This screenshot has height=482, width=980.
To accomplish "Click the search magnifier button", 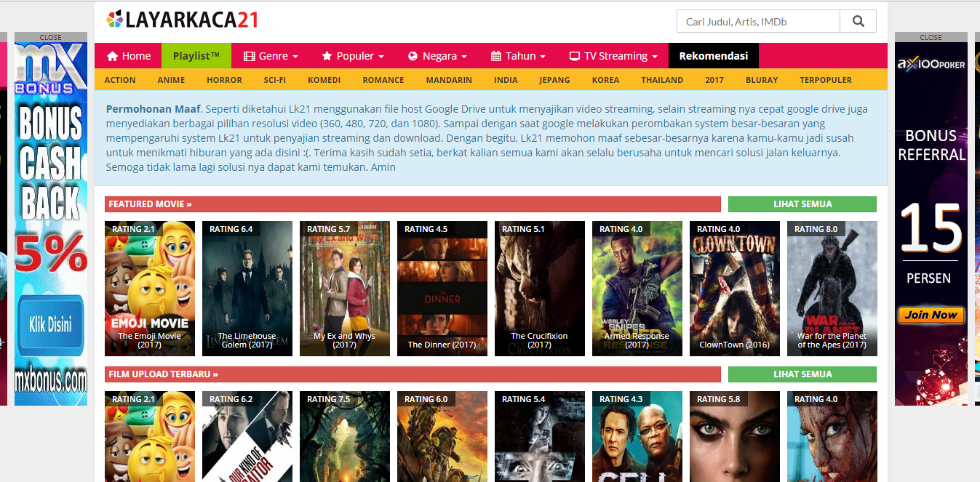I will (x=858, y=21).
